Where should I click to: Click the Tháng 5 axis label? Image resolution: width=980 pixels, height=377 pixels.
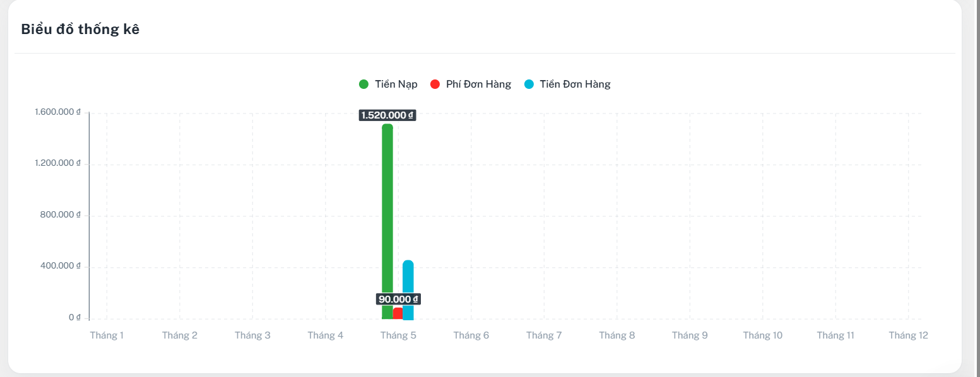(398, 335)
